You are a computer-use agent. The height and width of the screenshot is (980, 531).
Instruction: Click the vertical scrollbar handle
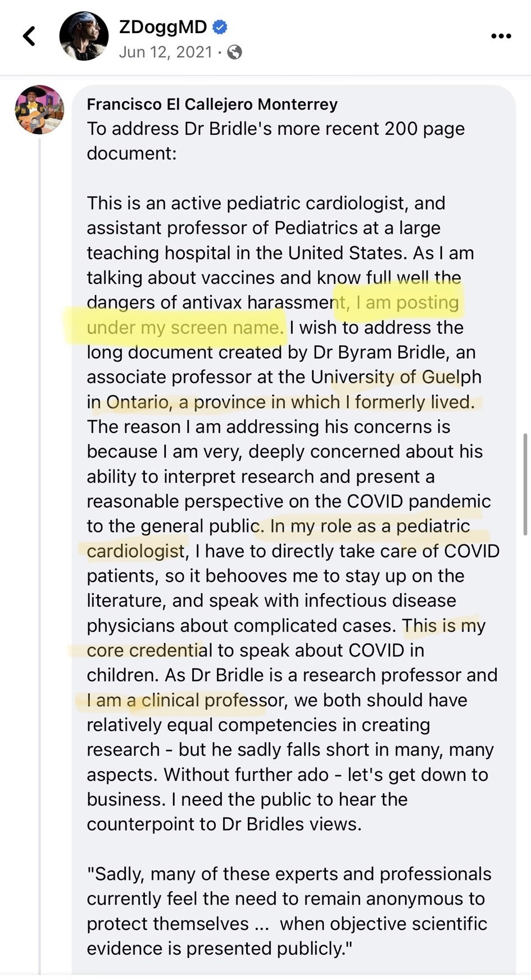[x=525, y=484]
